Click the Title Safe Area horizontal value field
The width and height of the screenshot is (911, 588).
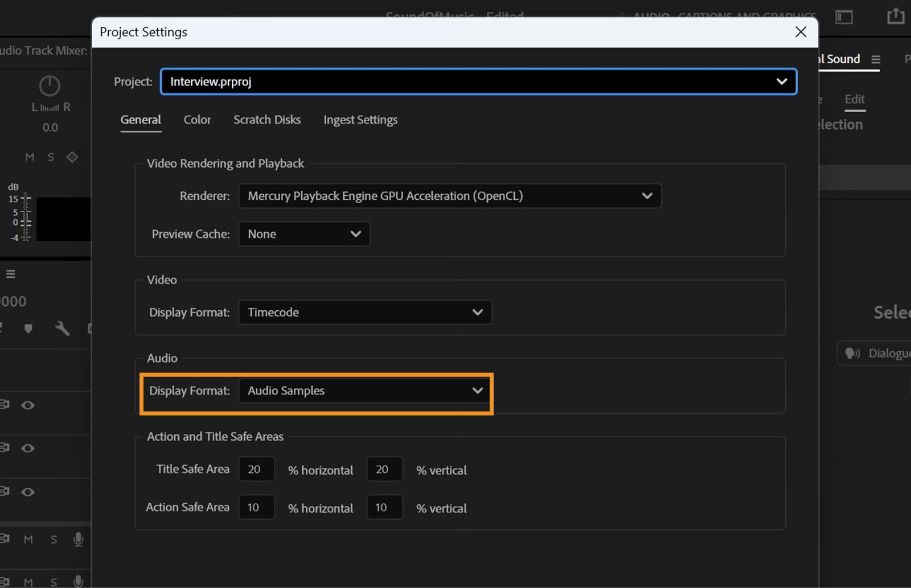tap(256, 469)
